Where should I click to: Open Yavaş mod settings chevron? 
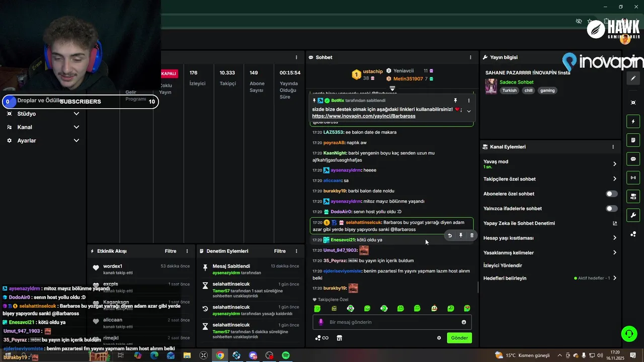tap(614, 164)
